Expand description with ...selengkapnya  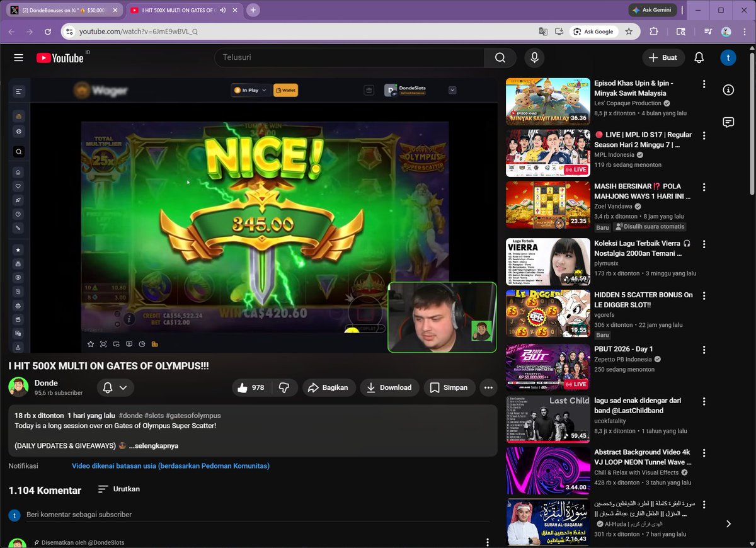(x=153, y=445)
